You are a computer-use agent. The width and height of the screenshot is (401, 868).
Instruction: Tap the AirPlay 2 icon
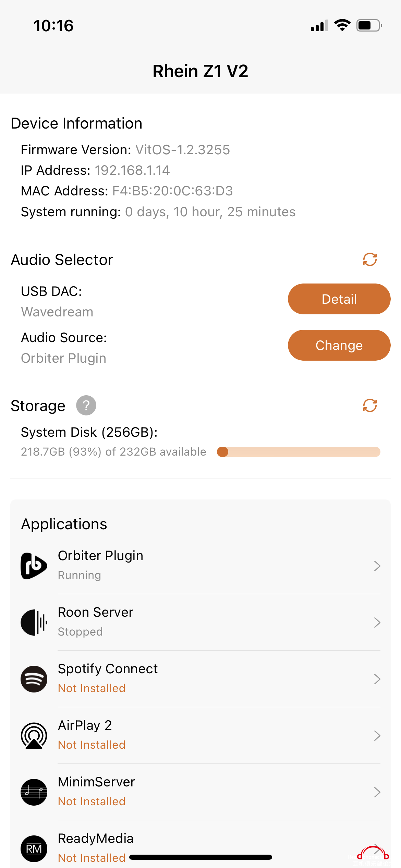coord(34,736)
